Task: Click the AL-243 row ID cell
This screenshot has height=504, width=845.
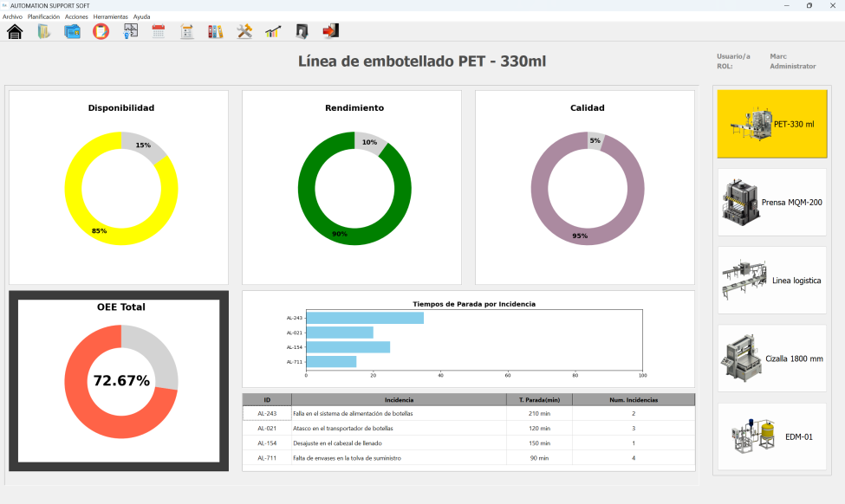Action: click(267, 414)
